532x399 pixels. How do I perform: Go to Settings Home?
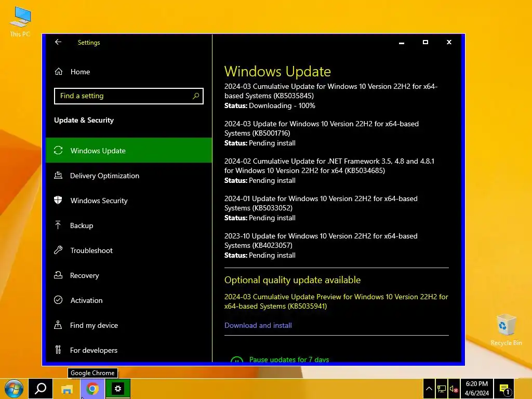pyautogui.click(x=129, y=72)
